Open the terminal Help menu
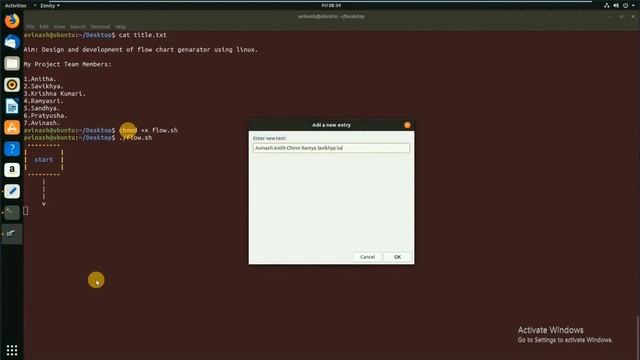The height and width of the screenshot is (360, 640). point(120,27)
